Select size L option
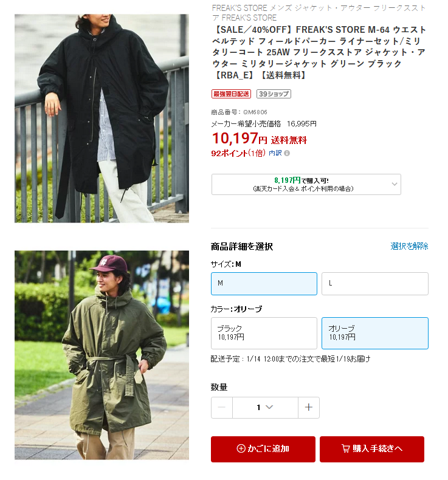The image size is (448, 480). pyautogui.click(x=375, y=284)
